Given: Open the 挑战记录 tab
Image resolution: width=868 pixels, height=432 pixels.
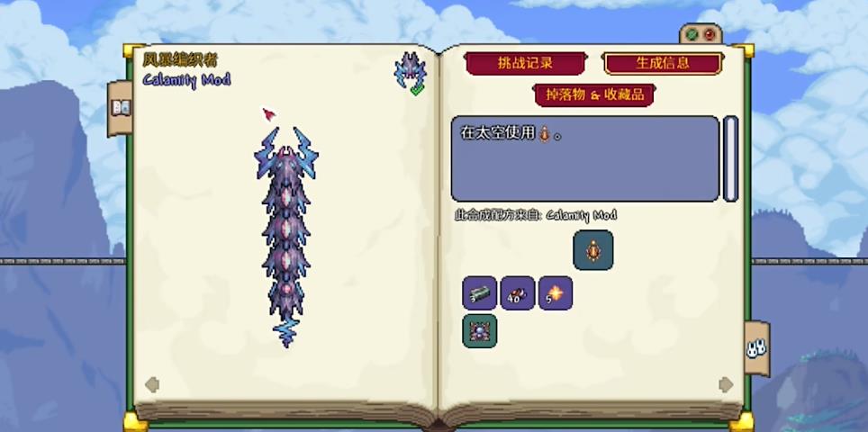Looking at the screenshot, I should (525, 63).
